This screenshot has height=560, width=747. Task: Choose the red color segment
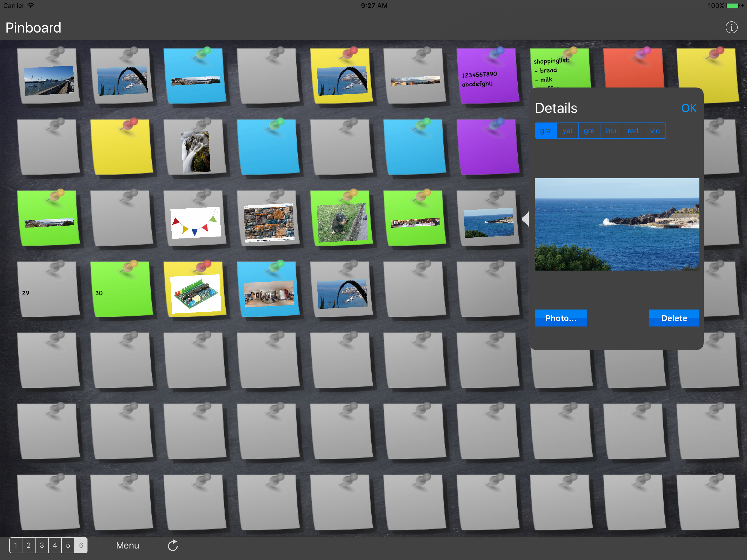point(632,131)
